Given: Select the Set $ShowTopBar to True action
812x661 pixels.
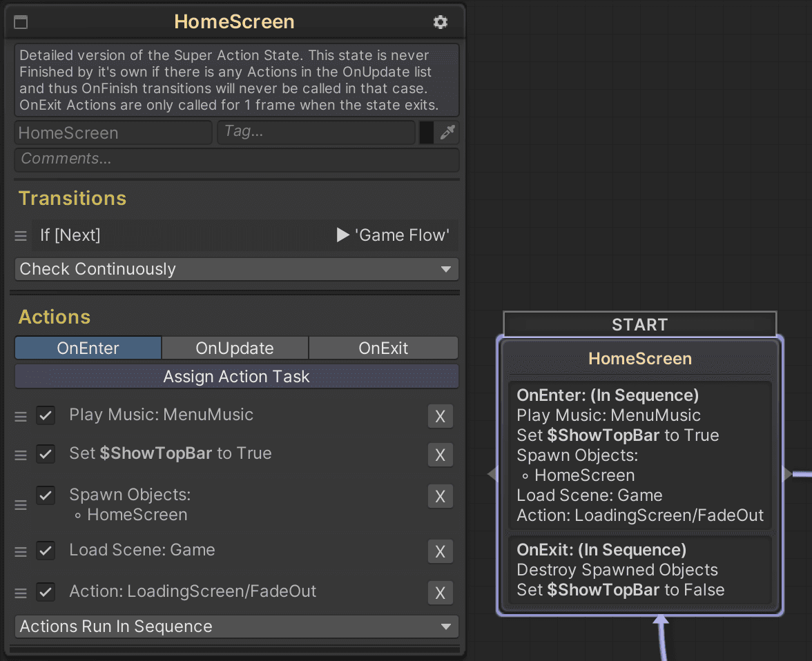Looking at the screenshot, I should tap(171, 453).
